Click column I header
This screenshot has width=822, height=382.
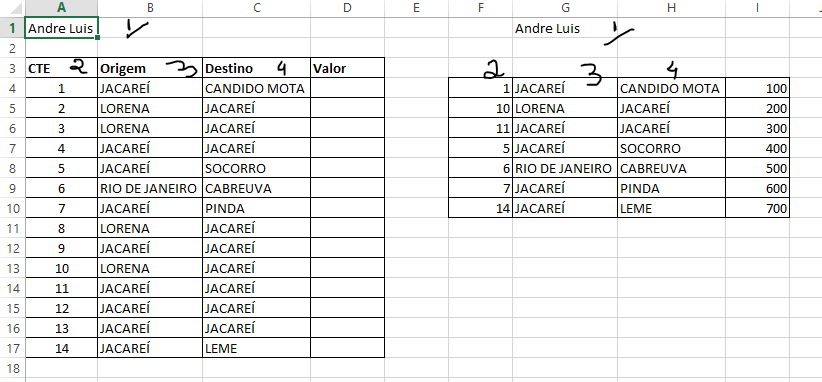758,7
